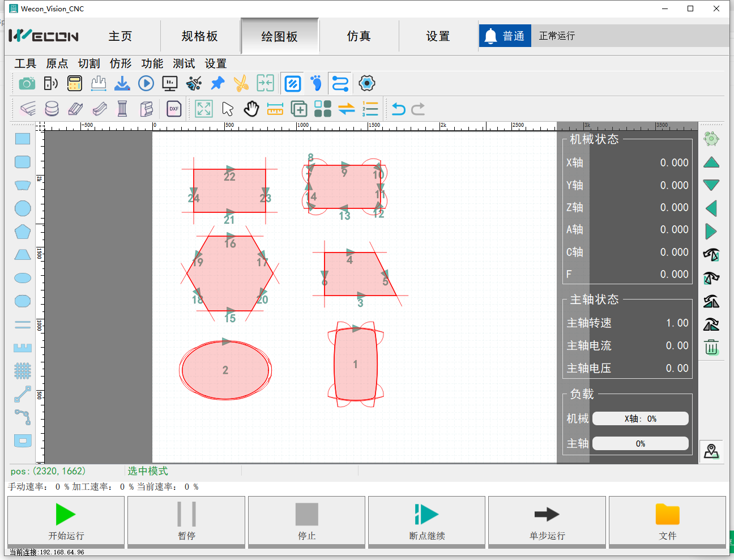Toggle the blue hatch fill button
The width and height of the screenshot is (734, 560).
293,84
